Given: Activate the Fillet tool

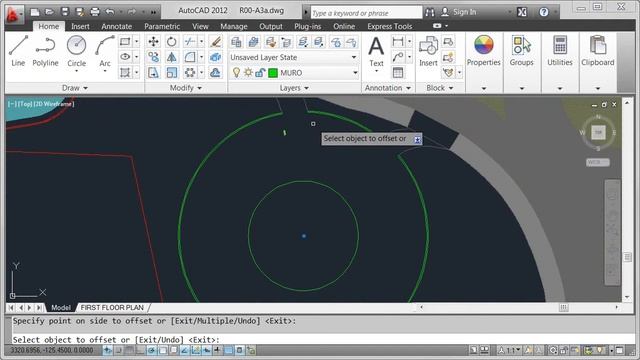Looking at the screenshot, I should pos(189,57).
